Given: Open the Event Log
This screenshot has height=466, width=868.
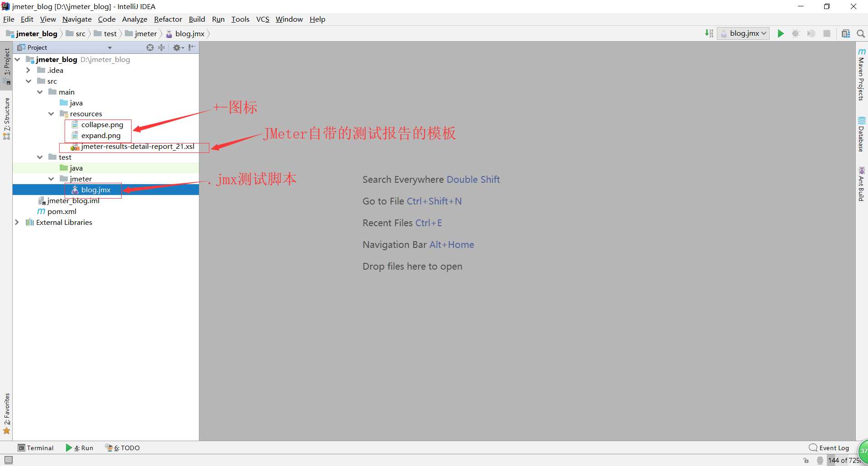Looking at the screenshot, I should pyautogui.click(x=829, y=448).
